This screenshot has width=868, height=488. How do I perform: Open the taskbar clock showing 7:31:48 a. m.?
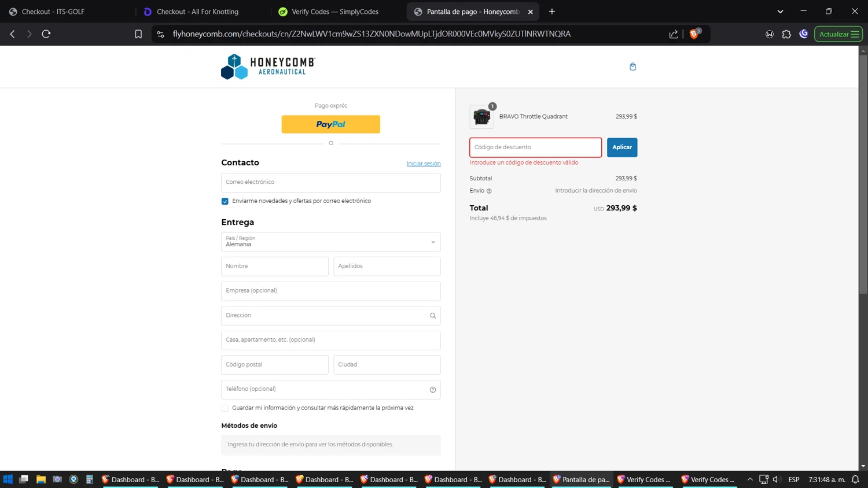827,479
